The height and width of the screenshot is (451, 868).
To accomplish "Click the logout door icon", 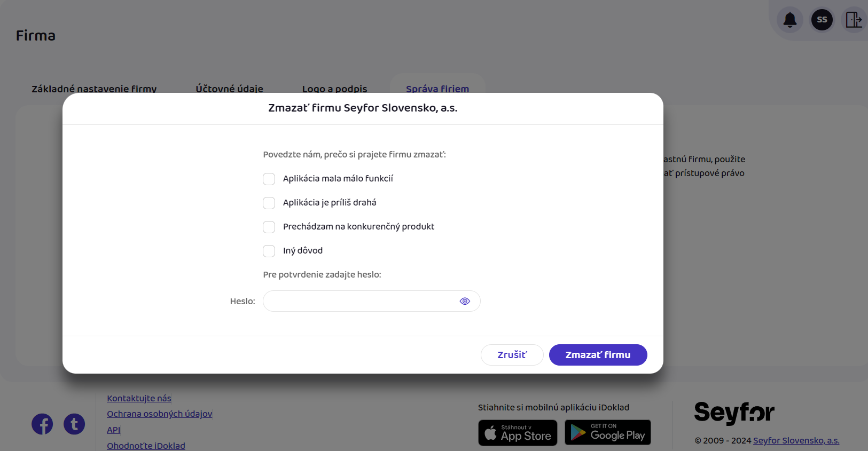I will [x=854, y=20].
